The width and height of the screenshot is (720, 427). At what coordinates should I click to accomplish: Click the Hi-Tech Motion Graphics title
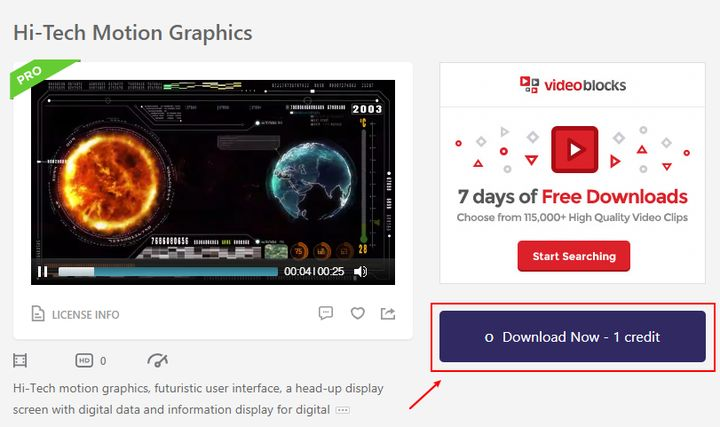point(133,33)
